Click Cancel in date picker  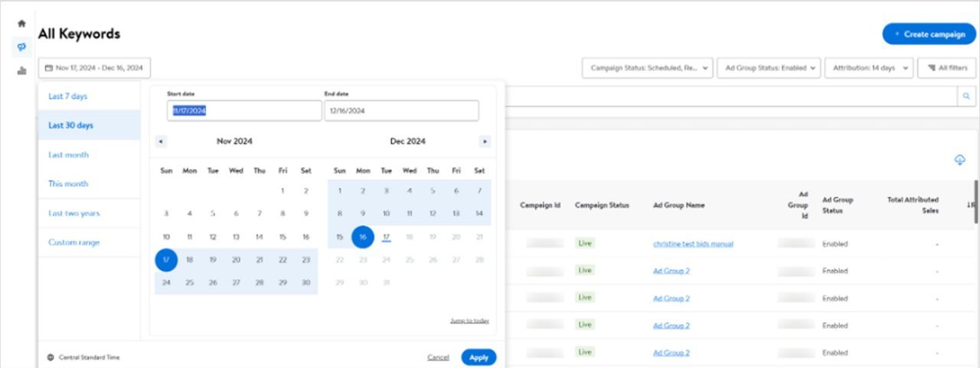438,357
